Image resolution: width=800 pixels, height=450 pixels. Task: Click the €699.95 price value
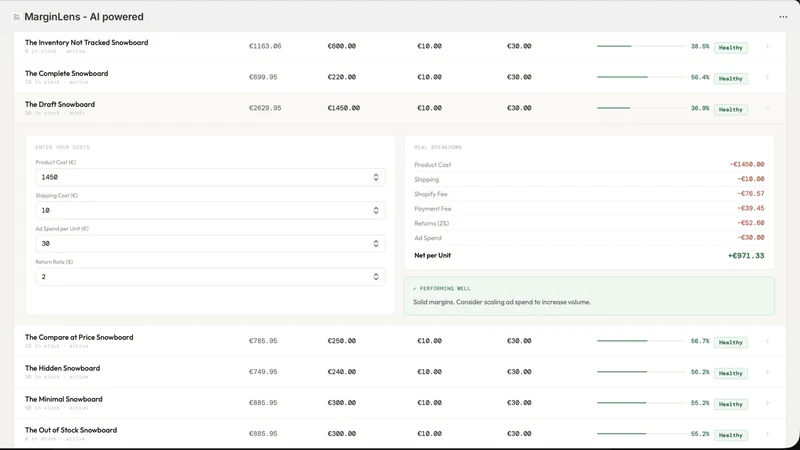[263, 77]
